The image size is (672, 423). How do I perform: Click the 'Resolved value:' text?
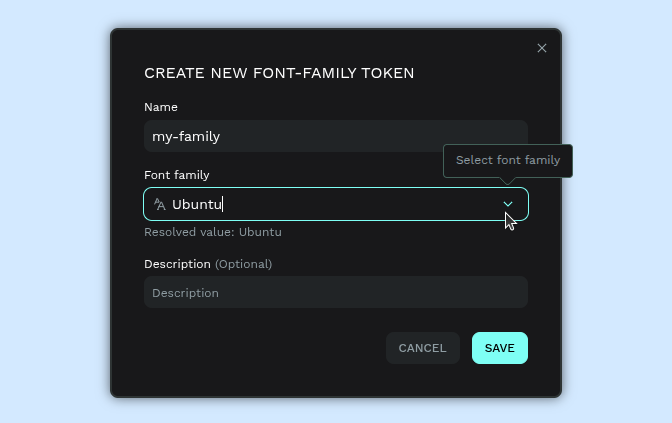[x=189, y=232]
